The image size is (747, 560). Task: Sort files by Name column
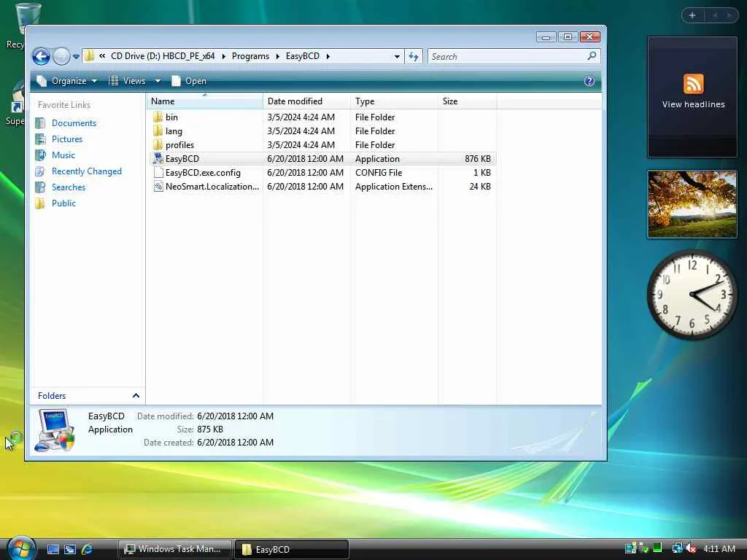click(x=205, y=101)
